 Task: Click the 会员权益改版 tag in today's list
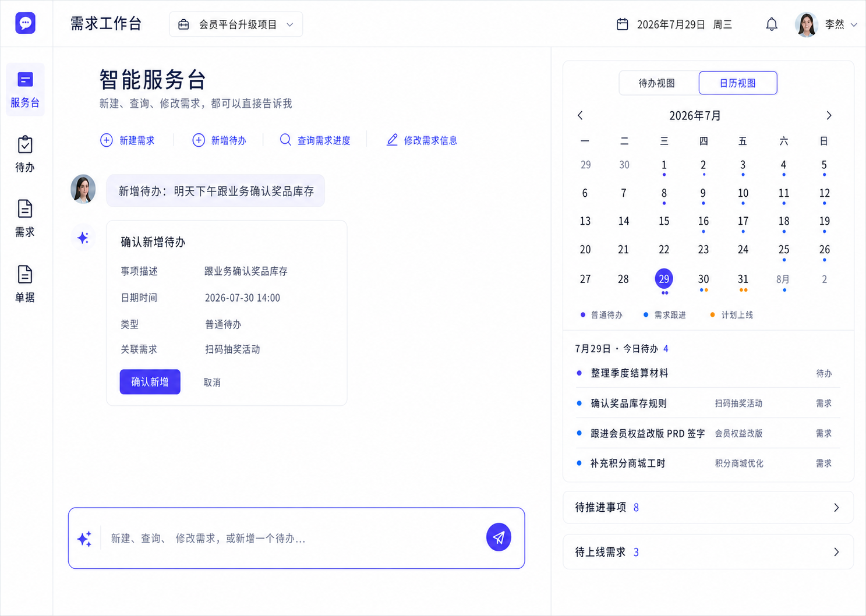tap(738, 434)
